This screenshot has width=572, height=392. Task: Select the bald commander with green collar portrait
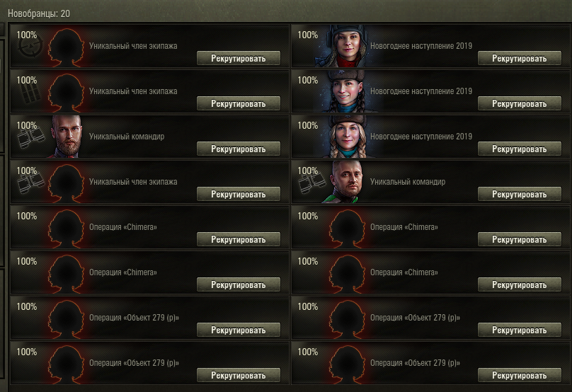click(x=346, y=182)
